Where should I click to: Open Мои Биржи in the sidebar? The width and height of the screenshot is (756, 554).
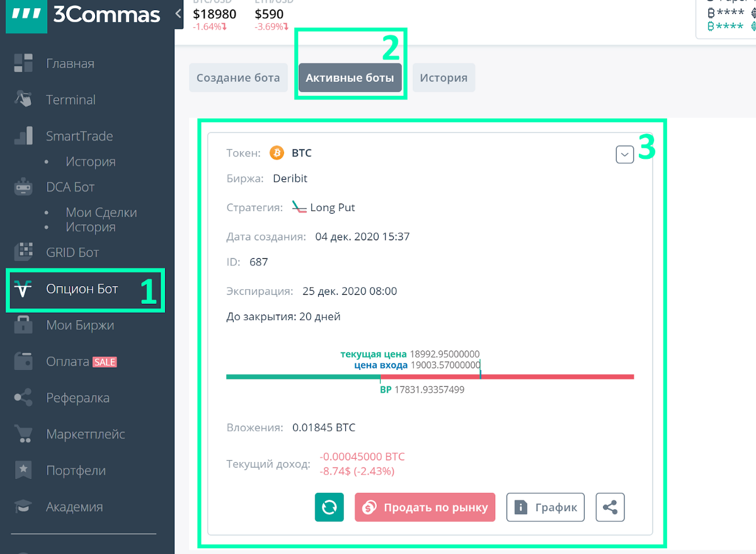click(x=80, y=325)
